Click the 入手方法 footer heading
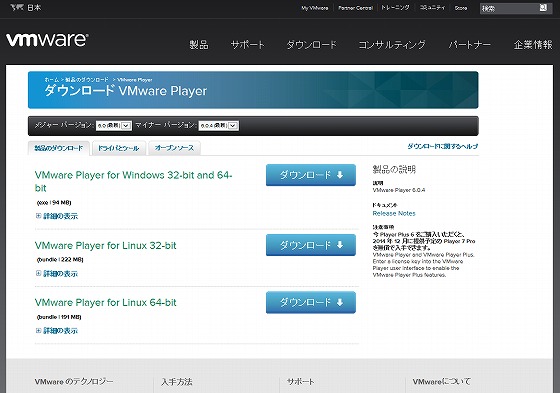 pos(176,382)
